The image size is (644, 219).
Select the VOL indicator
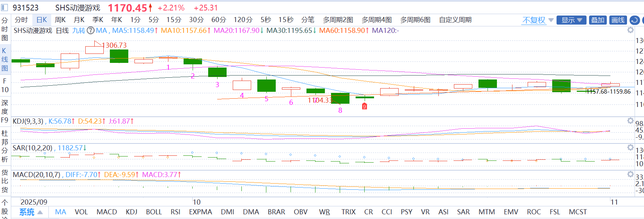81,212
